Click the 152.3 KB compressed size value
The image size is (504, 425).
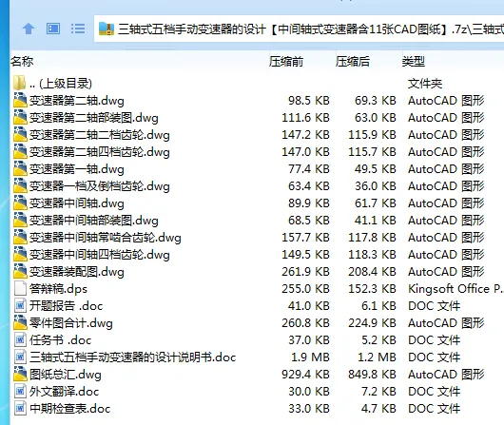(x=372, y=289)
